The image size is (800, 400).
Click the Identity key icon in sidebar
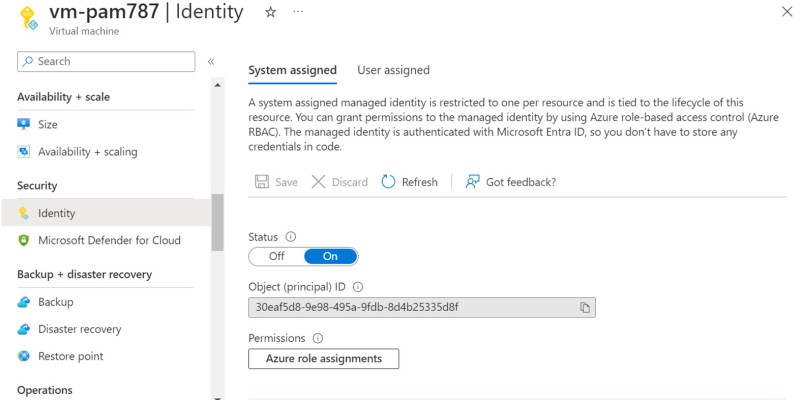pyautogui.click(x=23, y=213)
